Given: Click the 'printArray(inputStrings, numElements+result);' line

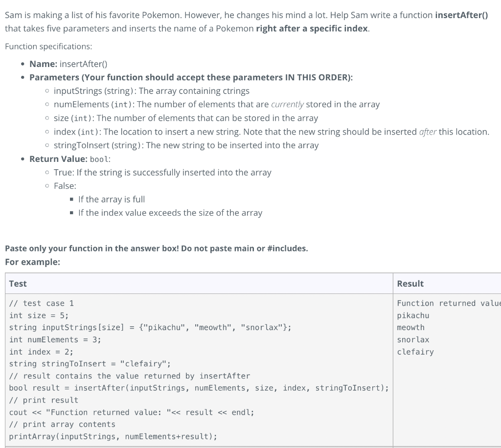Looking at the screenshot, I should coord(113,437).
